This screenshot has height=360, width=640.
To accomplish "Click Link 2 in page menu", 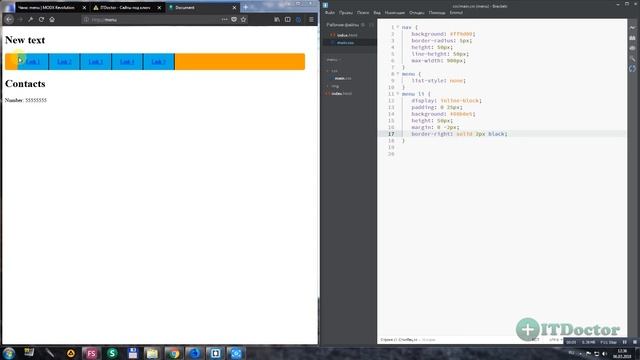I will pyautogui.click(x=64, y=62).
